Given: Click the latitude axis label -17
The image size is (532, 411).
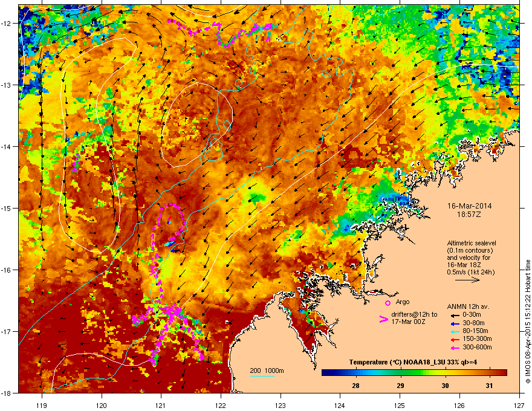Looking at the screenshot, I should coord(7,331).
